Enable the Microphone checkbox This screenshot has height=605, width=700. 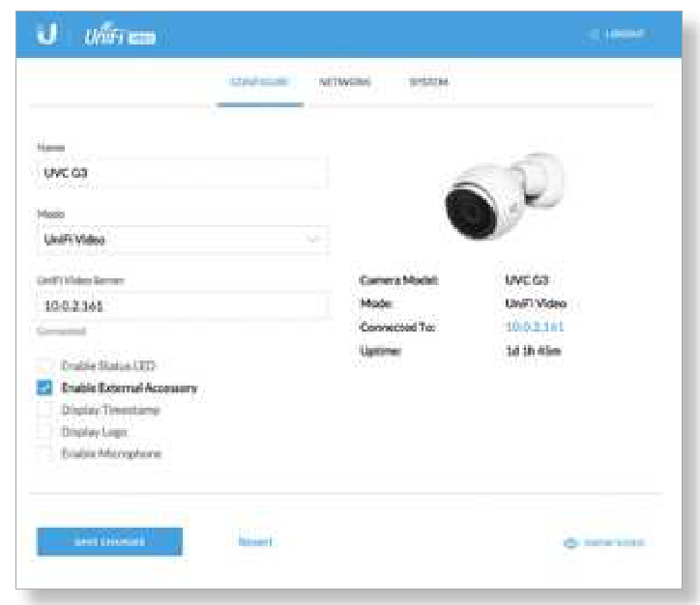click(x=44, y=454)
